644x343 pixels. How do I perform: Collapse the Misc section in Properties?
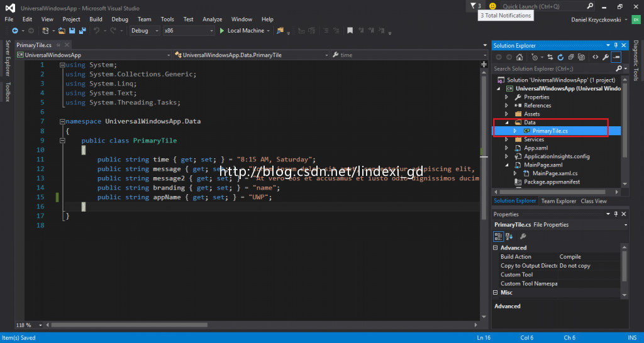coord(496,293)
